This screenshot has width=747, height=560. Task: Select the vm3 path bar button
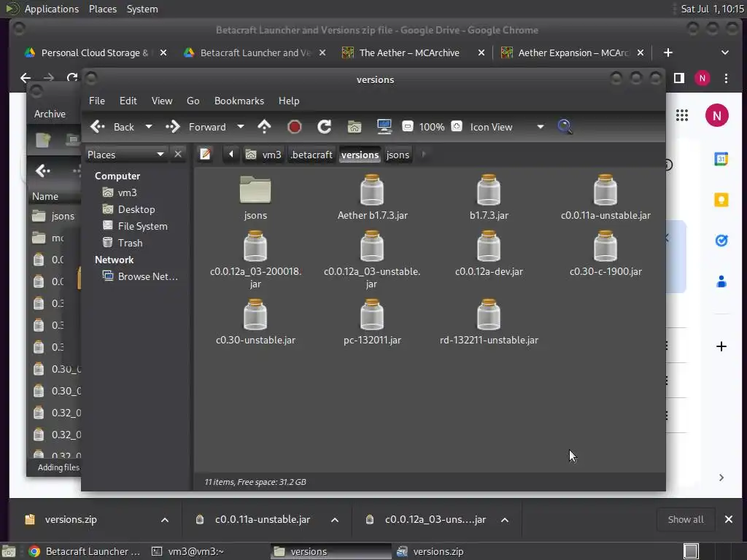click(x=263, y=155)
